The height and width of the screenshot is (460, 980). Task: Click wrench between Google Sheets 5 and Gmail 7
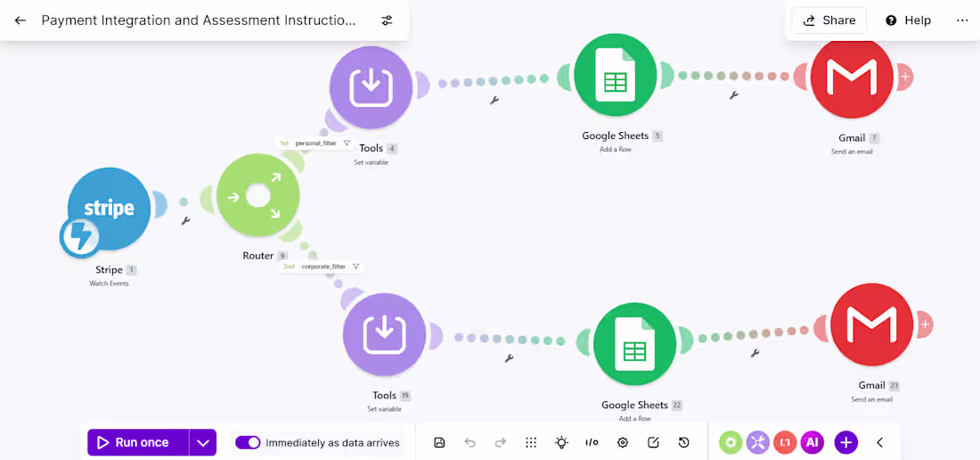point(734,95)
